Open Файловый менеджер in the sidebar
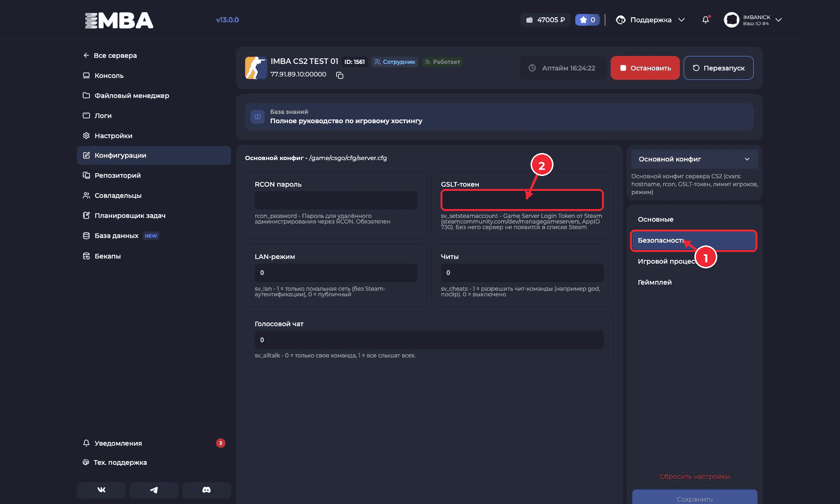 coord(154,96)
